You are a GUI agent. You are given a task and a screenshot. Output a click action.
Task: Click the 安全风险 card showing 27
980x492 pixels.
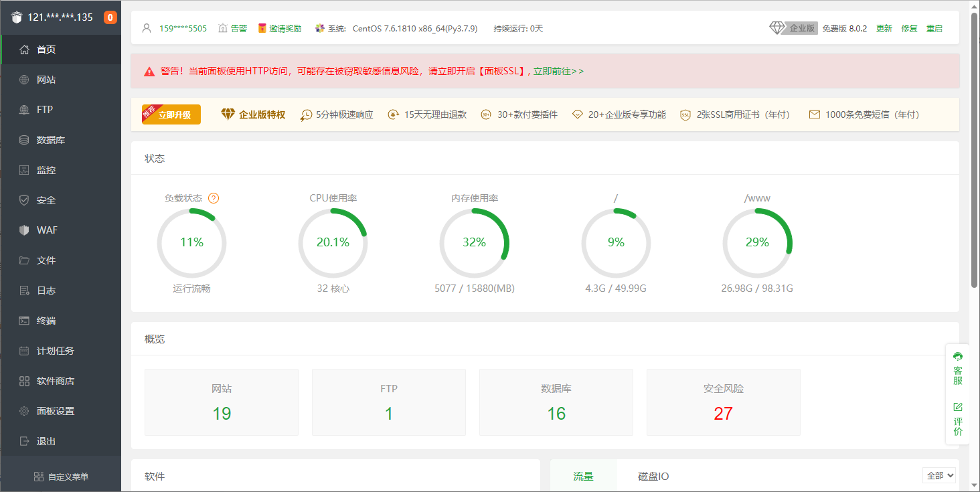point(723,402)
